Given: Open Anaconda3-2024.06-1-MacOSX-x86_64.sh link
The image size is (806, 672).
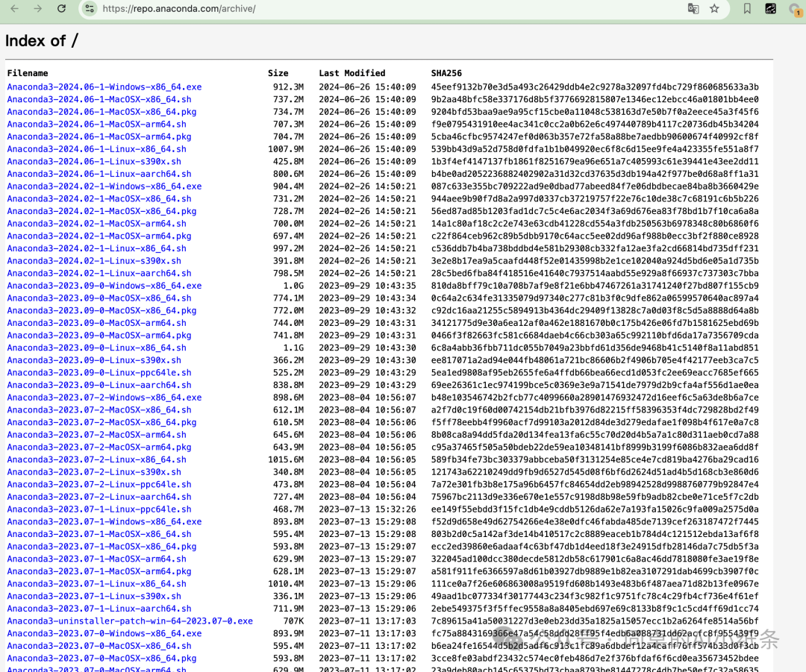Looking at the screenshot, I should click(99, 99).
